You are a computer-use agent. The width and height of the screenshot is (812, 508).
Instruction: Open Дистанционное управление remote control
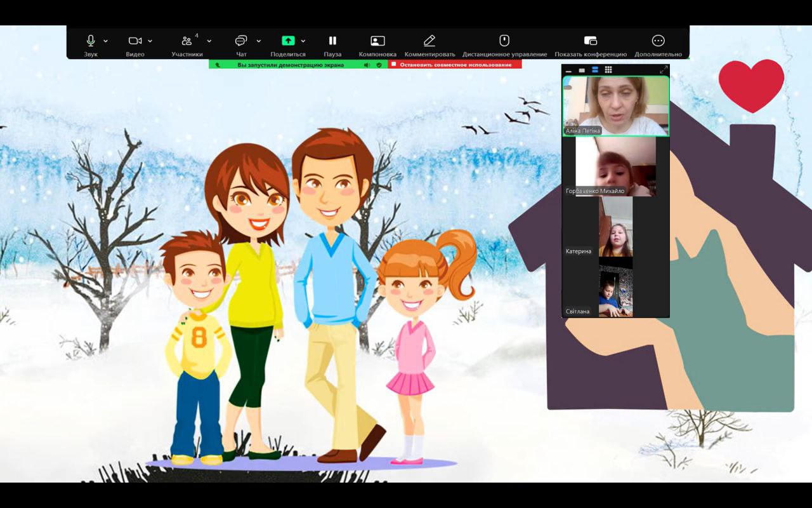tap(504, 41)
